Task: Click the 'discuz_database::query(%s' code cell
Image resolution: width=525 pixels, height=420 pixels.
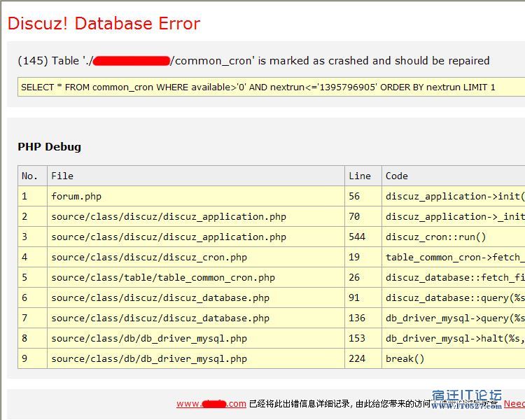Action: click(x=454, y=297)
